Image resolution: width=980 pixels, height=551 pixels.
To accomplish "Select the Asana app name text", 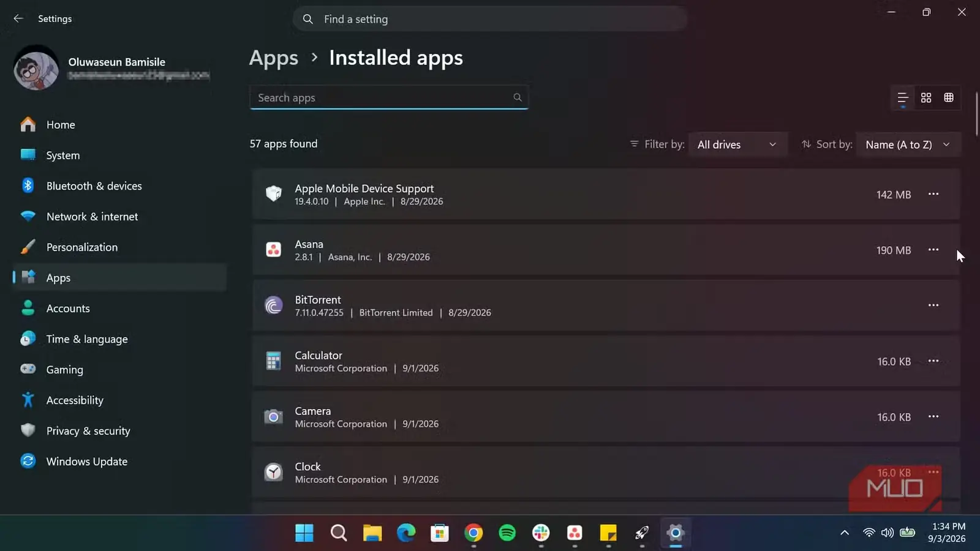I will [309, 244].
